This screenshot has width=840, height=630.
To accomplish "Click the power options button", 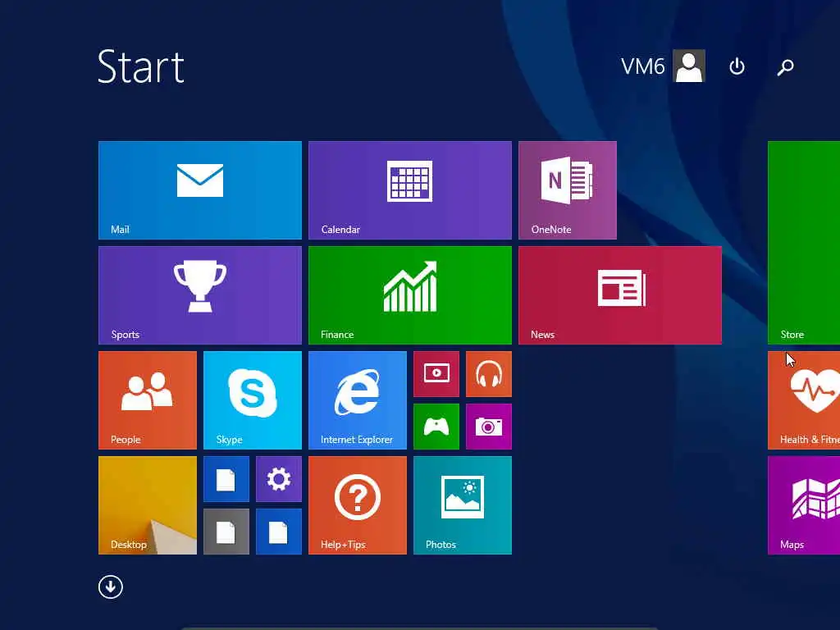I will (x=737, y=66).
